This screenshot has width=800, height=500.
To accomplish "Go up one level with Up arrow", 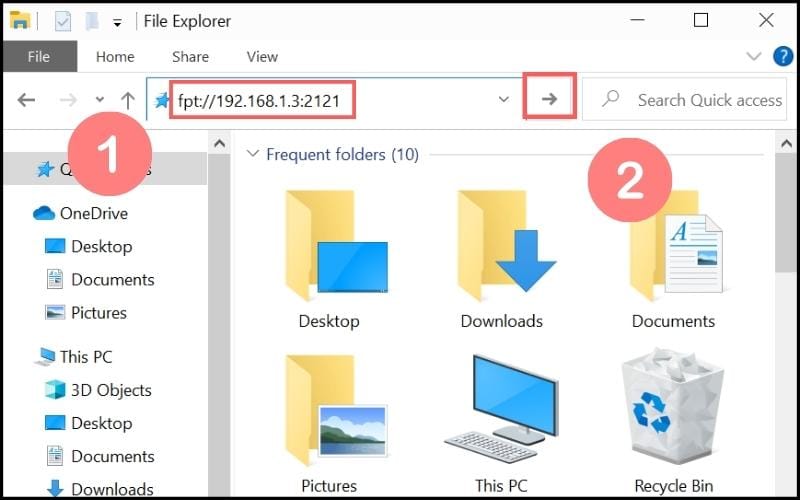I will click(x=128, y=100).
